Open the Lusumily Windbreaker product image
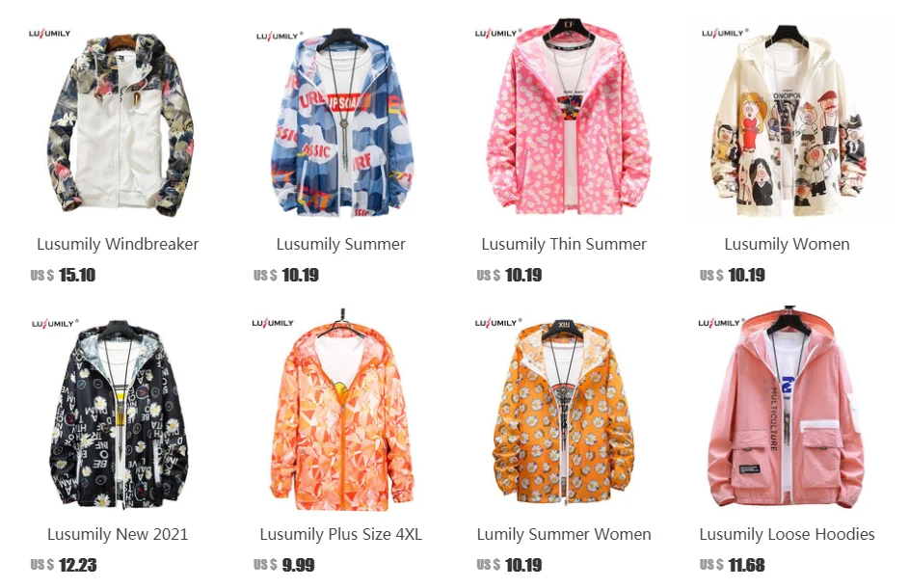This screenshot has height=588, width=909. coord(118,118)
